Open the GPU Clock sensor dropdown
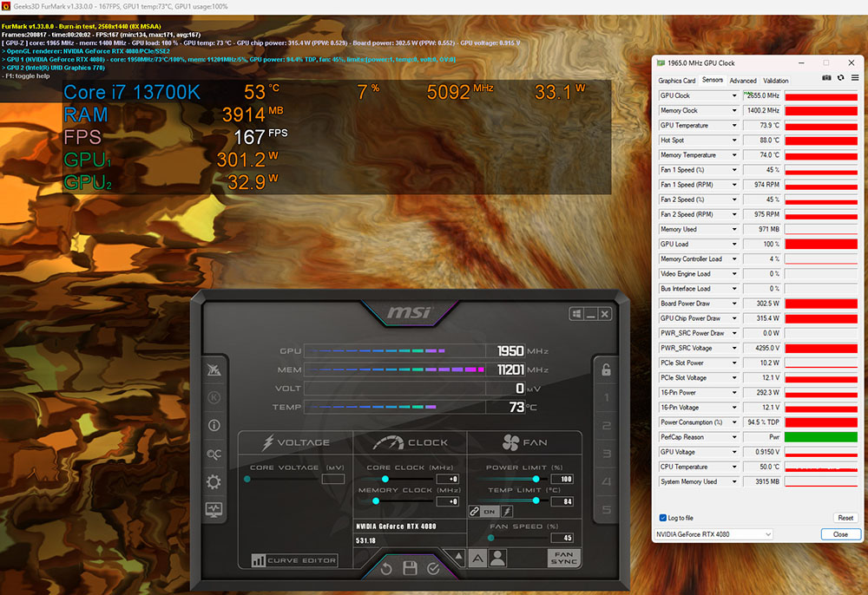Screen dimensions: 868x595 (x=734, y=95)
